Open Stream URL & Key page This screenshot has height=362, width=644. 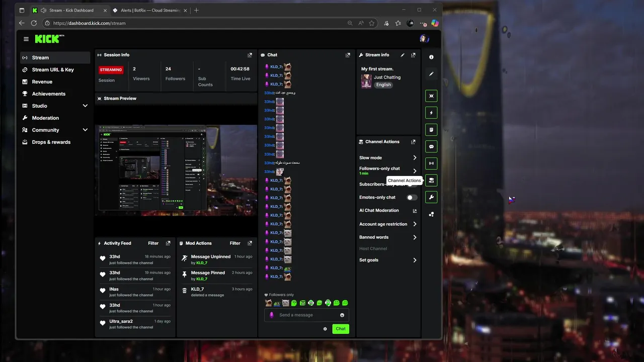pyautogui.click(x=55, y=70)
